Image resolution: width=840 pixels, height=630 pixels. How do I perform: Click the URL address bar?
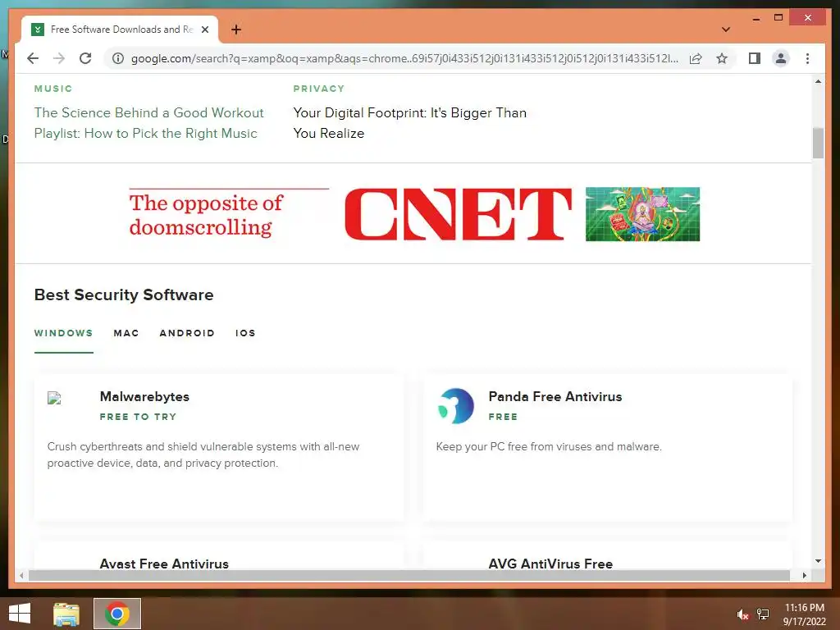pos(404,58)
